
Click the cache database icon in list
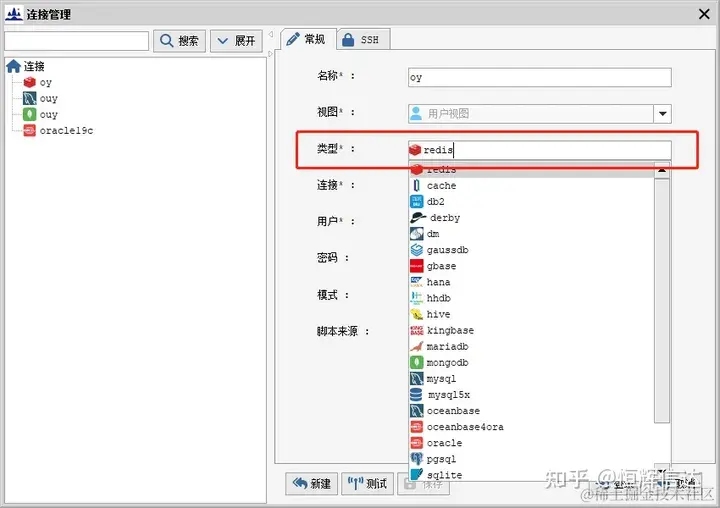(416, 186)
